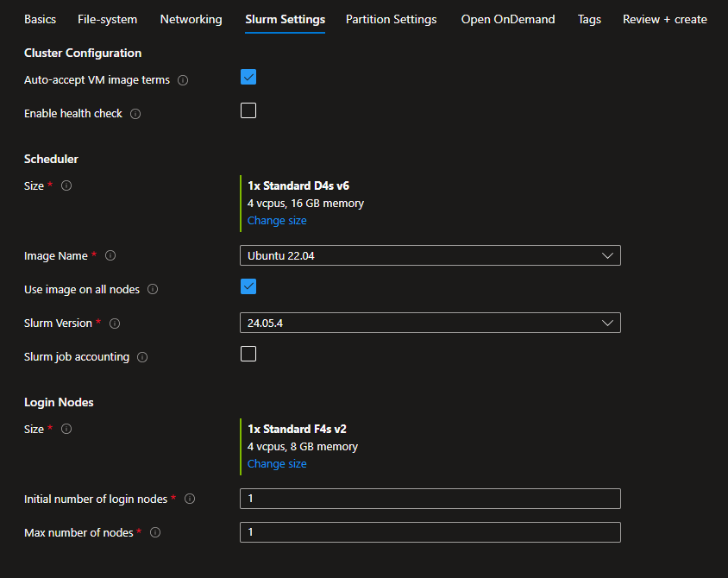Click info icon next to Image Name
The image size is (728, 578).
110,256
